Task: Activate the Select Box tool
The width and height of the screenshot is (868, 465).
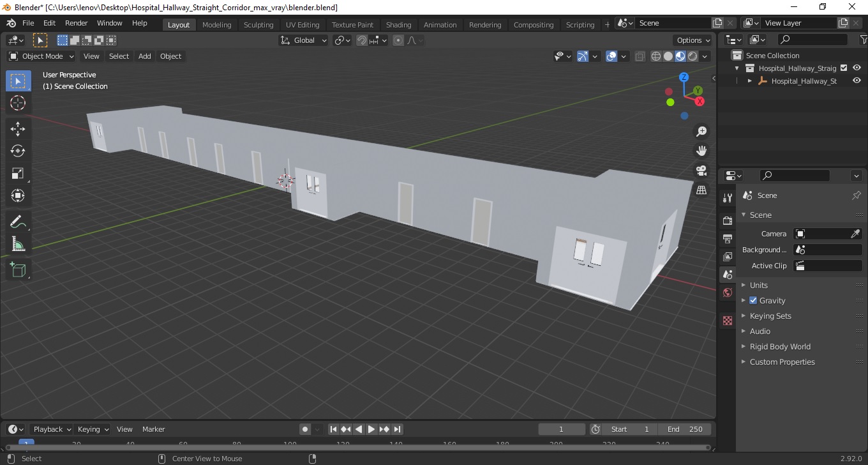Action: [18, 81]
